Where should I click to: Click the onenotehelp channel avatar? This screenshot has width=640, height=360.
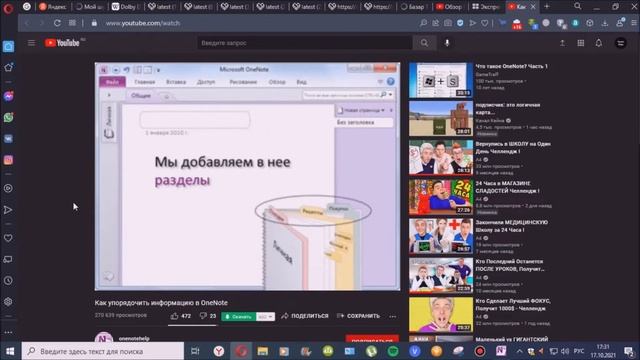tap(104, 337)
